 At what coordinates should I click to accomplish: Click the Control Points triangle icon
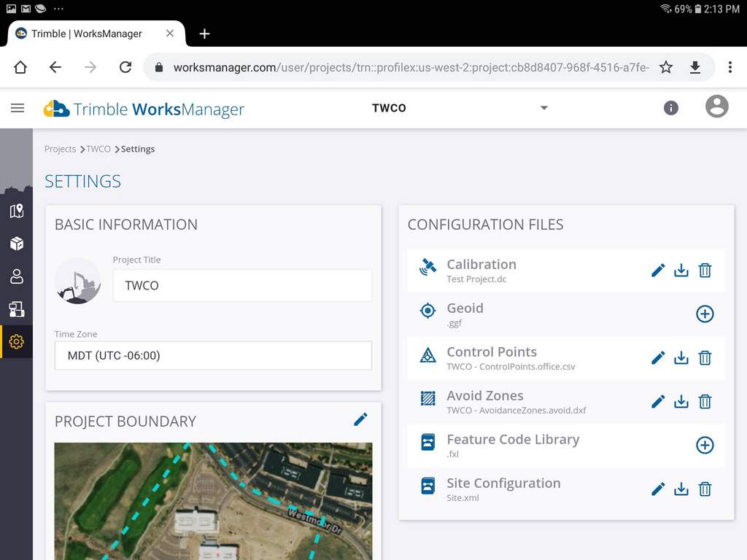pos(427,355)
